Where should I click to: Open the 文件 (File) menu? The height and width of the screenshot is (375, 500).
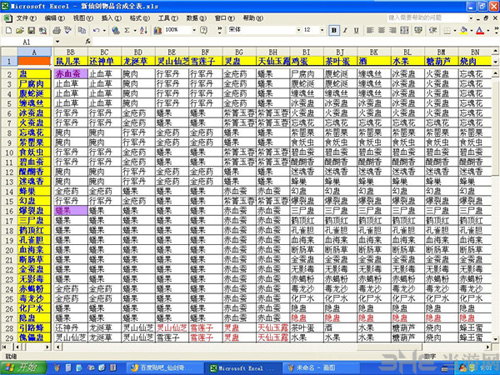26,18
